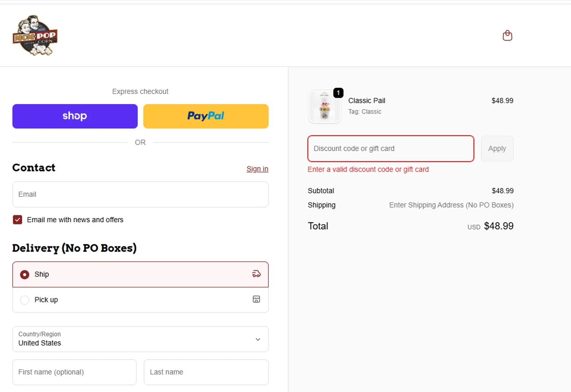
Task: Select the Ship delivery radio button
Action: point(25,274)
